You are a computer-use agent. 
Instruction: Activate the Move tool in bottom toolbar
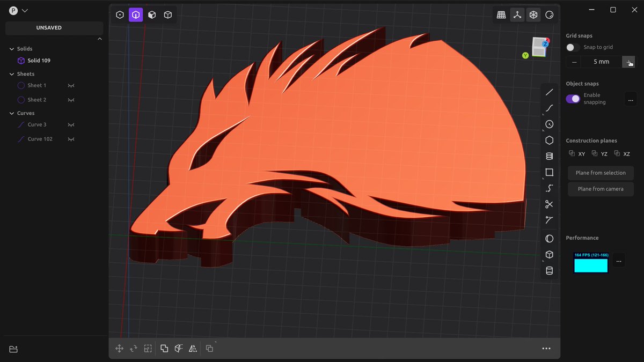119,348
